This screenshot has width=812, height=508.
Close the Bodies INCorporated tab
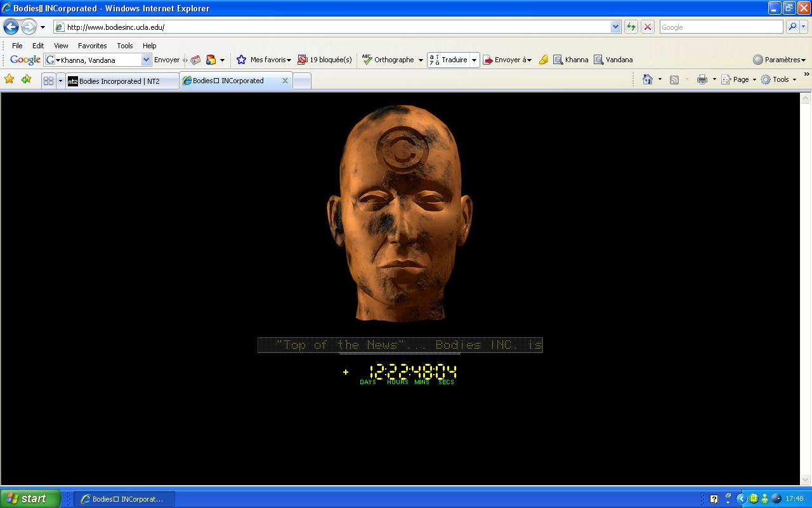click(x=285, y=81)
